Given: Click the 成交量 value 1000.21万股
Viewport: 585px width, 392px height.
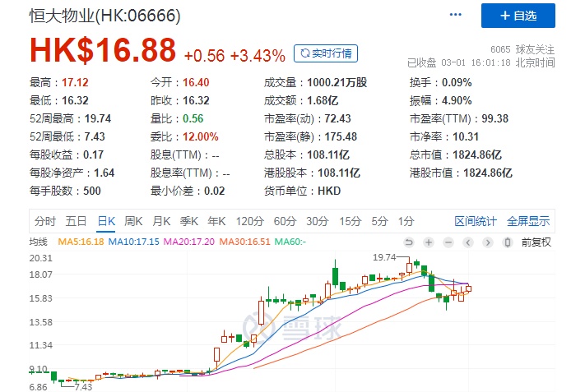Looking at the screenshot, I should [337, 82].
